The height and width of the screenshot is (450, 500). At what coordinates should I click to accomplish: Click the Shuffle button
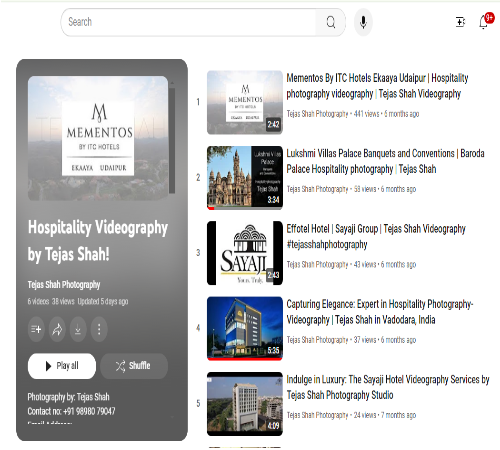tap(134, 366)
